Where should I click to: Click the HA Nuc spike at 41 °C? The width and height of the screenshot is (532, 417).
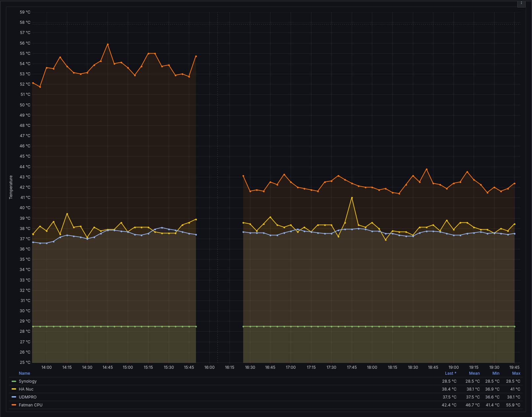point(352,198)
